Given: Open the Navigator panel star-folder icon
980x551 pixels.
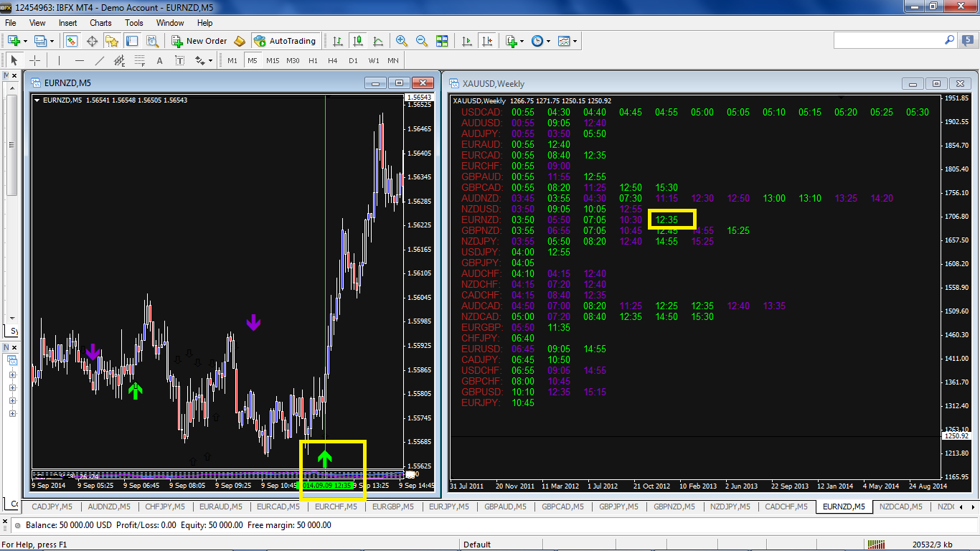Looking at the screenshot, I should pyautogui.click(x=112, y=41).
